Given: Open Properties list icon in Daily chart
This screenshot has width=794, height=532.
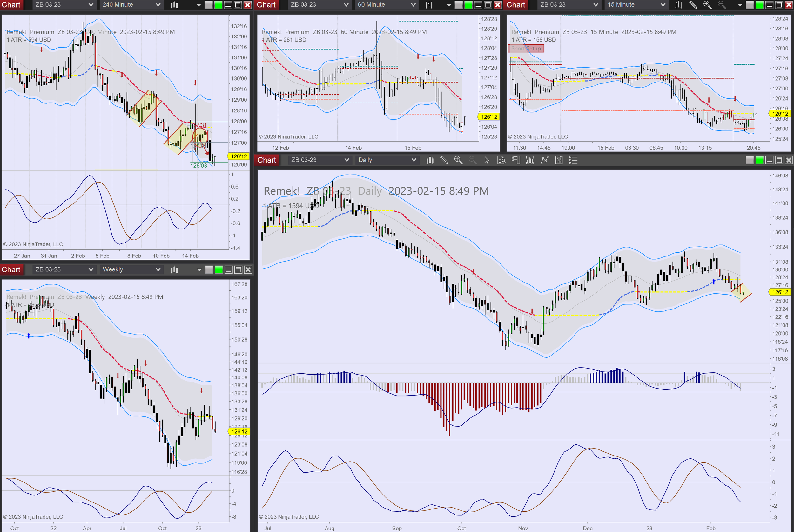Looking at the screenshot, I should (573, 160).
